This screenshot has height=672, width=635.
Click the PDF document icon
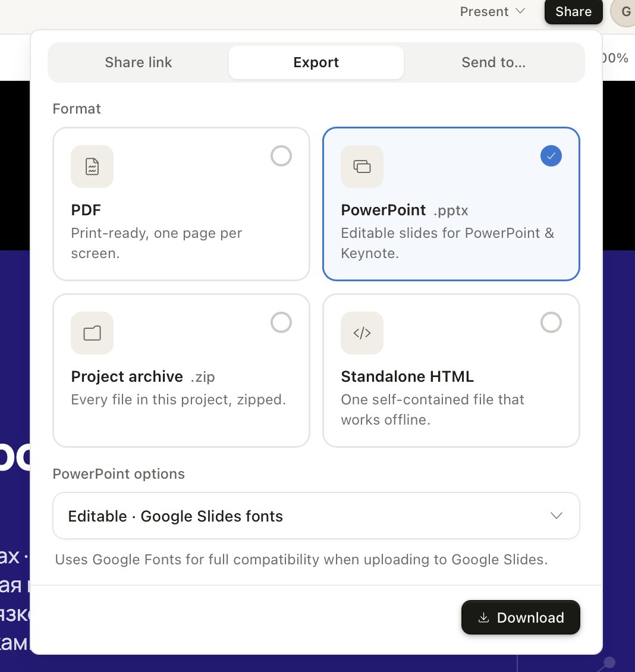tap(92, 167)
